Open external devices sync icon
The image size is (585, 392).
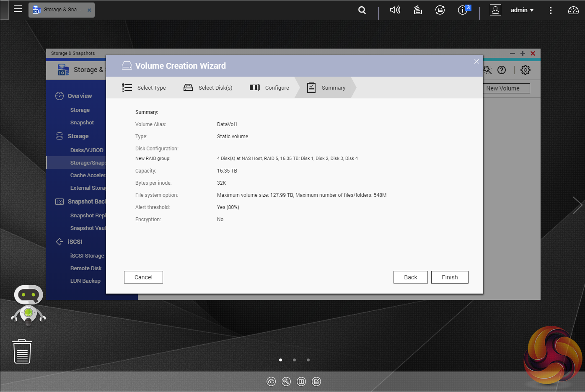pyautogui.click(x=440, y=10)
